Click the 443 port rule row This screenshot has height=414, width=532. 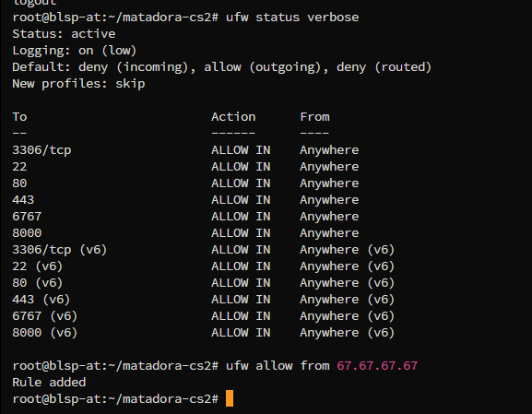[x=185, y=200]
